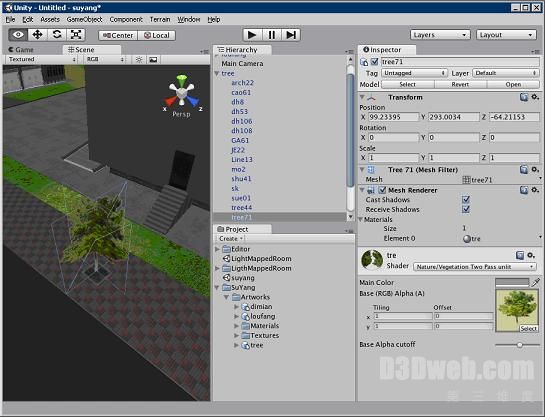The width and height of the screenshot is (545, 417).
Task: Toggle Cast Shadows checkbox
Action: [466, 199]
